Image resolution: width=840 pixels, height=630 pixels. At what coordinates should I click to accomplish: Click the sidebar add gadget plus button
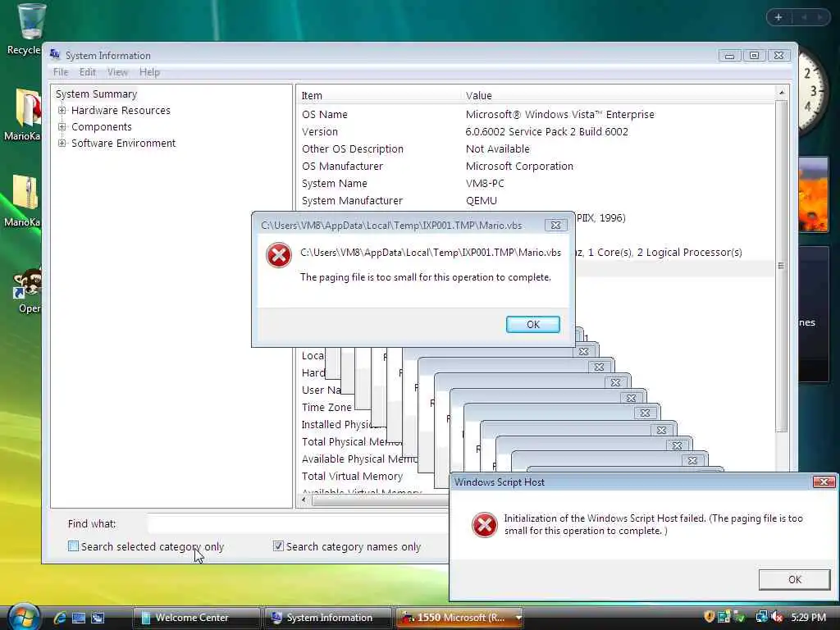778,17
